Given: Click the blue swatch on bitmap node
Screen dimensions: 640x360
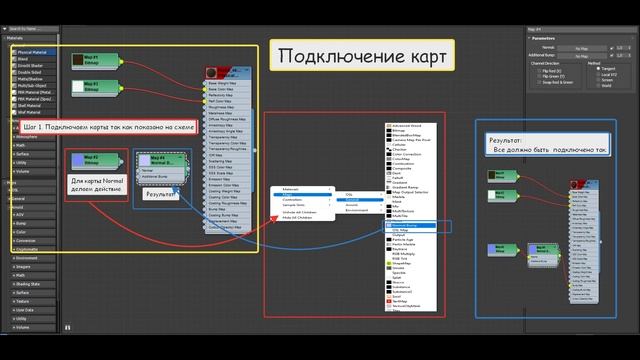Looking at the screenshot, I should click(78, 160).
